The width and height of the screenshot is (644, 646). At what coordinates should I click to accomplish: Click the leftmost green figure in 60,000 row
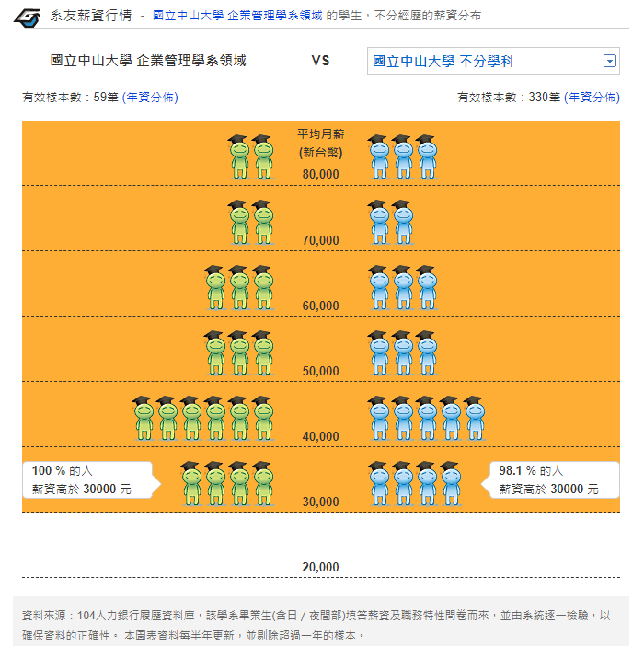[215, 287]
